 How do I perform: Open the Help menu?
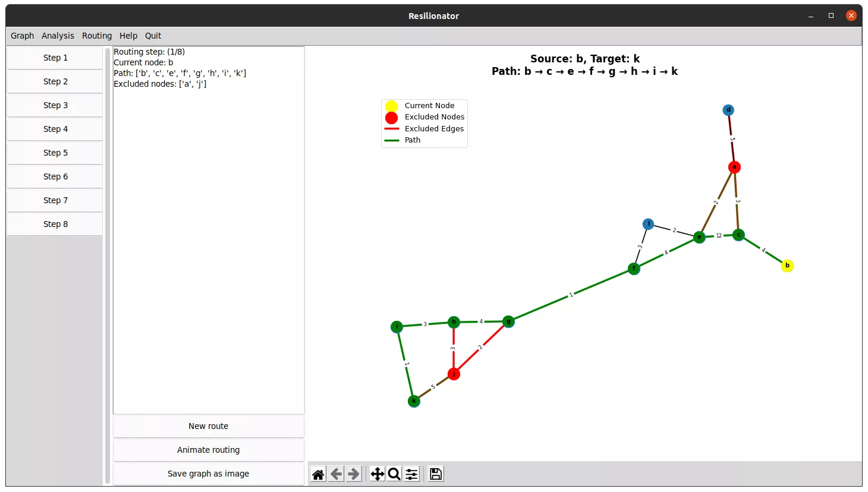click(x=128, y=36)
